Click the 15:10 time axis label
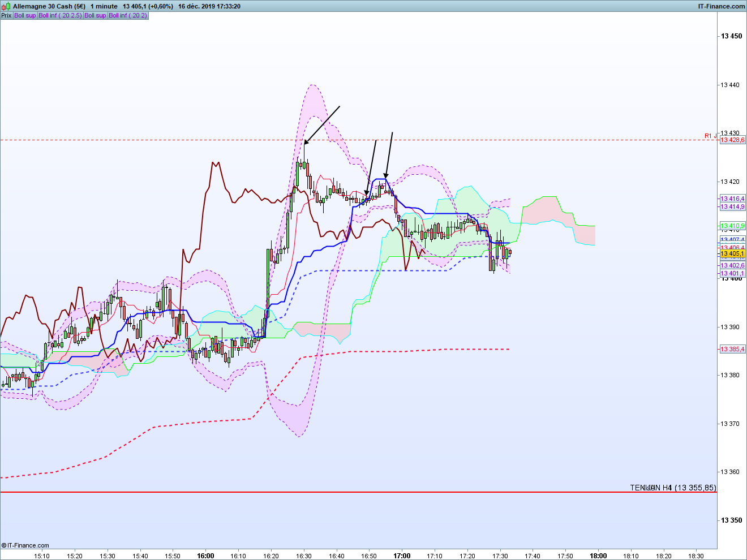This screenshot has height=560, width=747. click(x=42, y=556)
